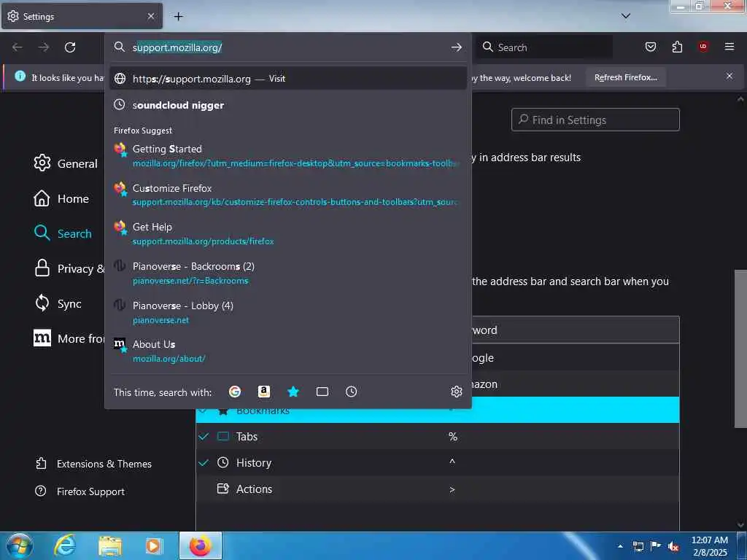Close the Settings tab
This screenshot has width=747, height=560.
pos(150,16)
